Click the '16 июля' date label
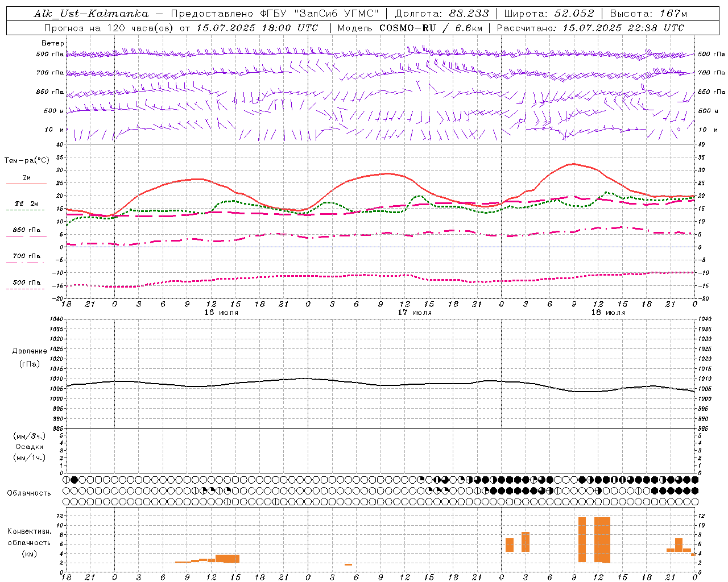The height and width of the screenshot is (582, 728). click(x=221, y=312)
